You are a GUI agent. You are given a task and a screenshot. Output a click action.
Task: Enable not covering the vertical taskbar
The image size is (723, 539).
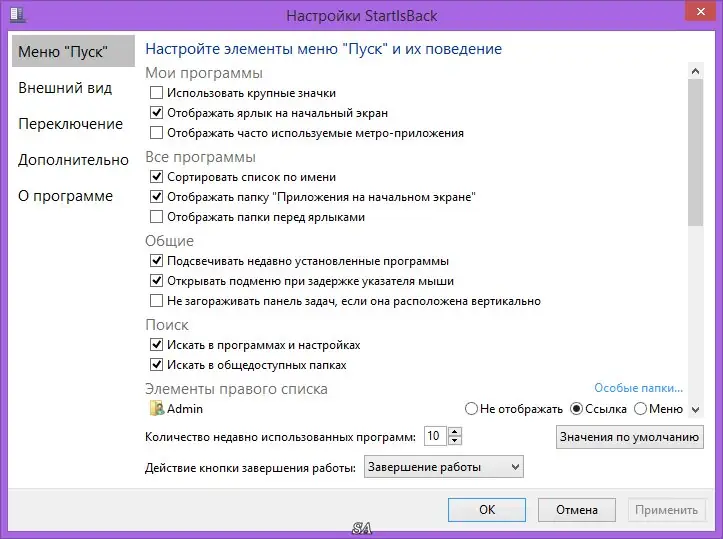[x=157, y=301]
